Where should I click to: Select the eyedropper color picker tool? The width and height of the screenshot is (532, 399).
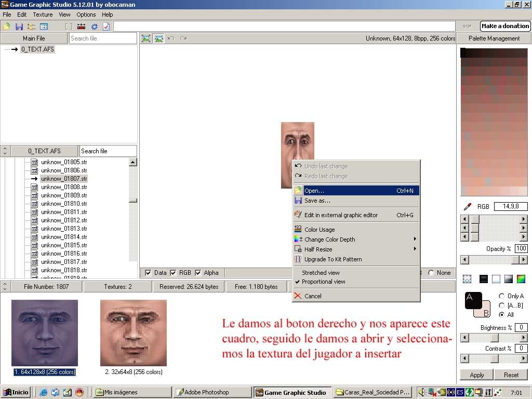467,206
